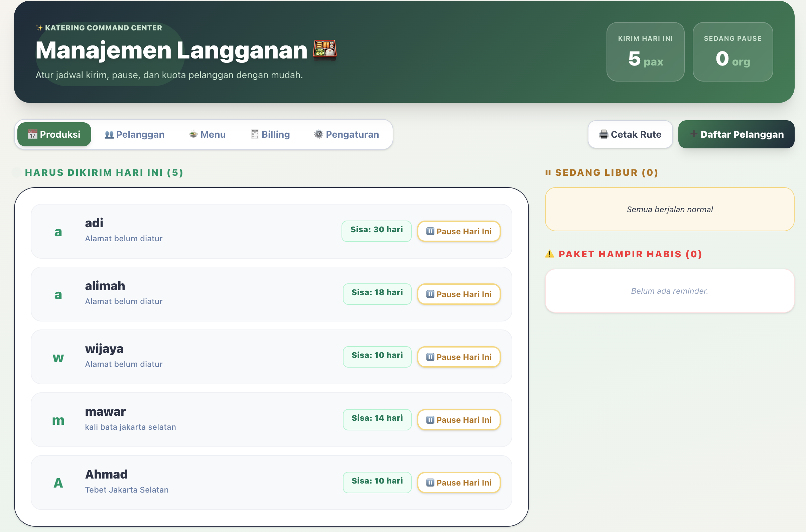Viewport: 806px width, 532px height.
Task: Pause today's delivery for alimah
Action: [458, 294]
